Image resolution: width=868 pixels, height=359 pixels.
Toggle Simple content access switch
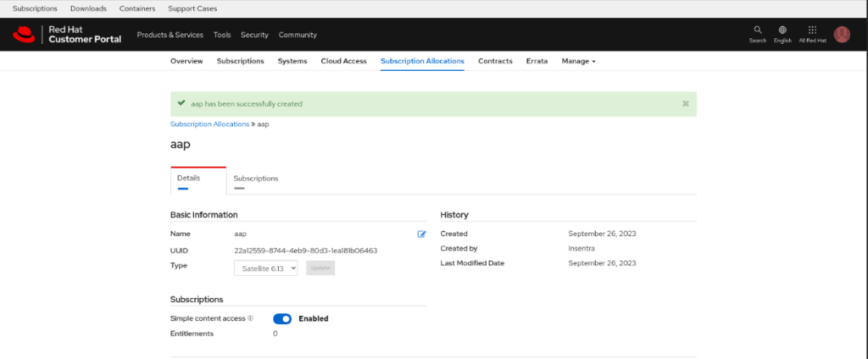click(x=282, y=318)
